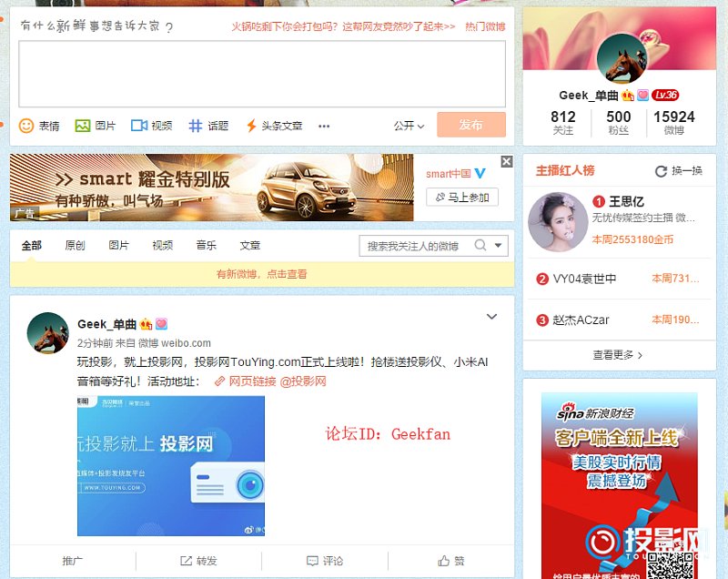Open the hot pot trending topic link
This screenshot has width=728, height=579.
pos(344,26)
